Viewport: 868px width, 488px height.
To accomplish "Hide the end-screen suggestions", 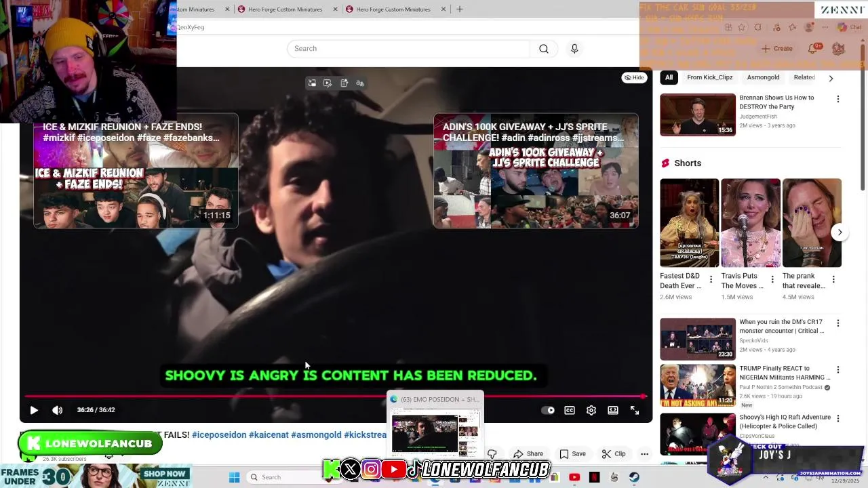I will pyautogui.click(x=634, y=77).
